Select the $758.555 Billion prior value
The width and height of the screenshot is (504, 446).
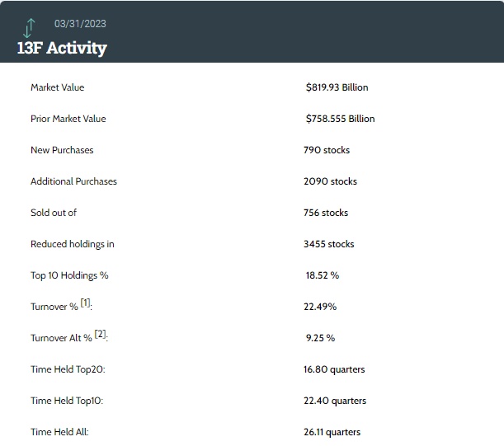(340, 119)
